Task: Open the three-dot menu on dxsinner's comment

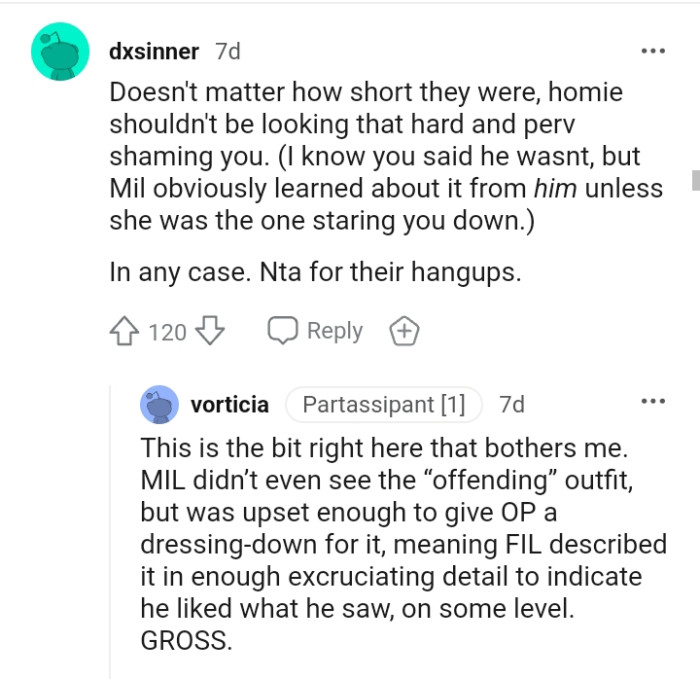Action: (652, 50)
